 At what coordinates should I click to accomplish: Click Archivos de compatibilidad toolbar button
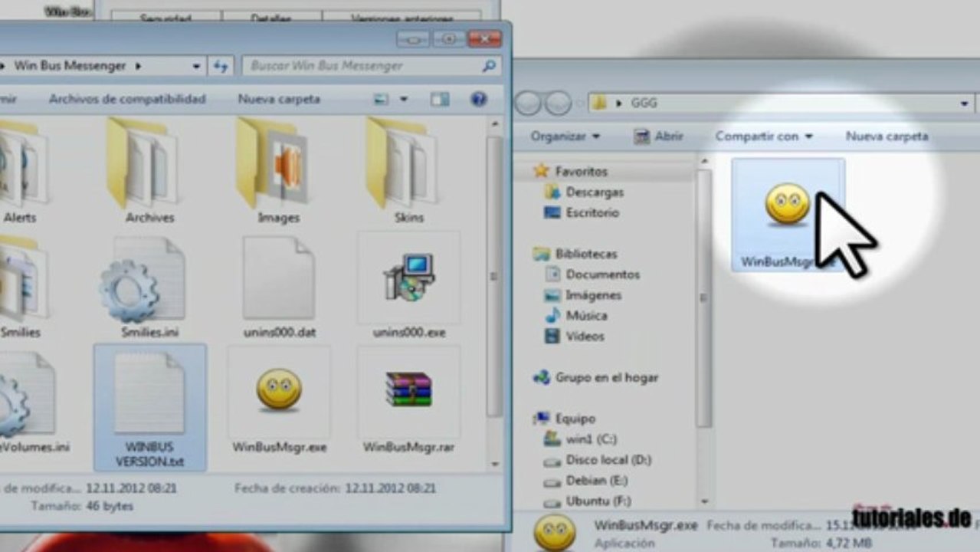tap(127, 99)
